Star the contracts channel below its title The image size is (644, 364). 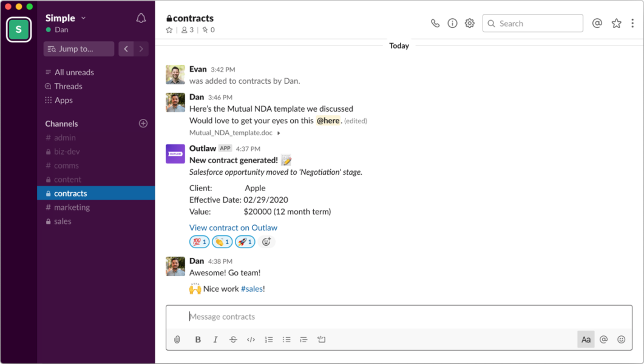(x=169, y=30)
